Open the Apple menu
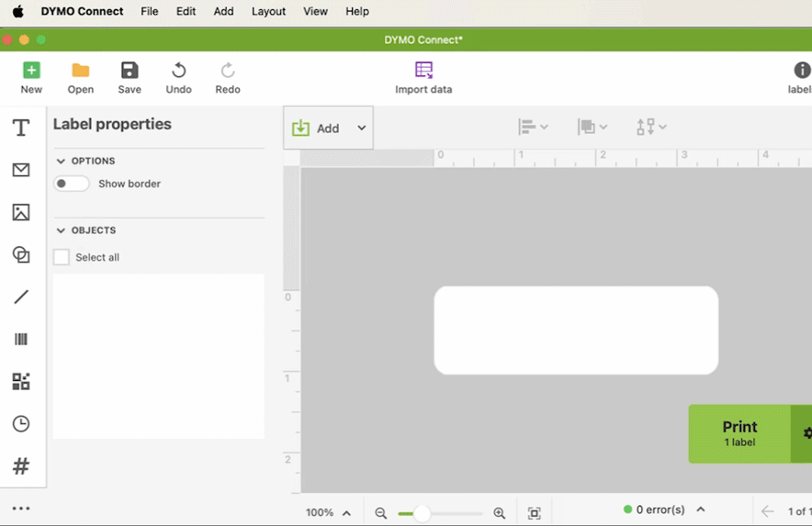Image resolution: width=812 pixels, height=526 pixels. coord(17,11)
